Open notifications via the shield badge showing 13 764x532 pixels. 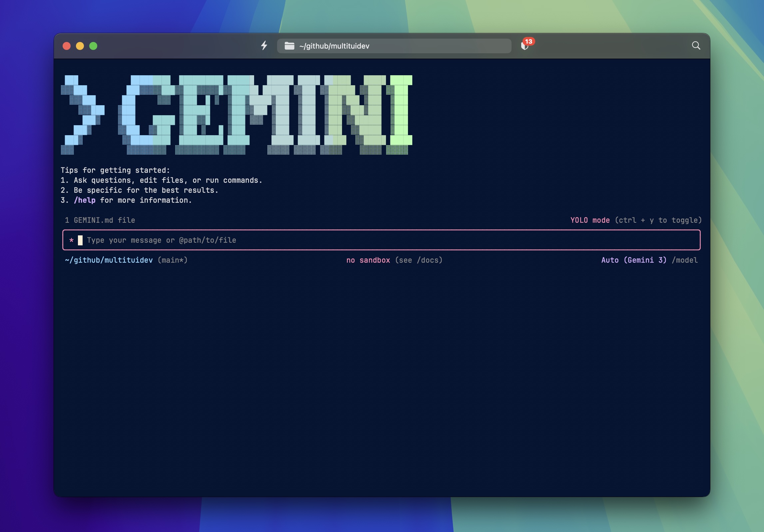click(526, 45)
